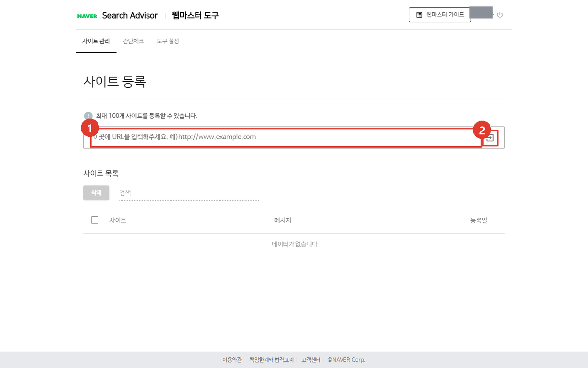Open 책임한계와 법적고지 footer link
The image size is (588, 368).
pos(271,360)
